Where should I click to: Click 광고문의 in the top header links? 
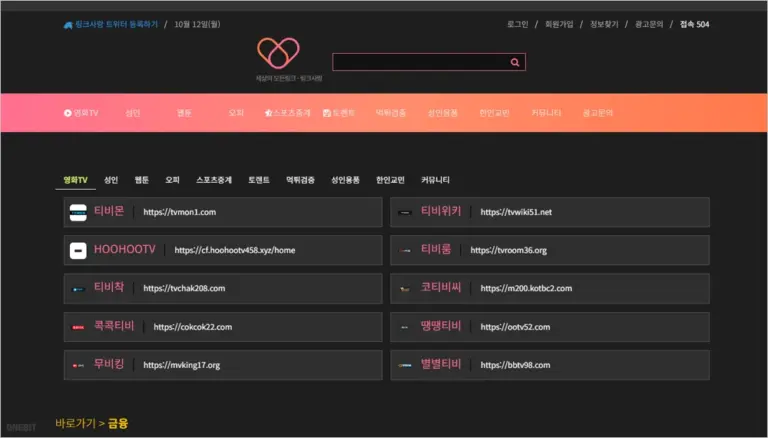tap(649, 24)
